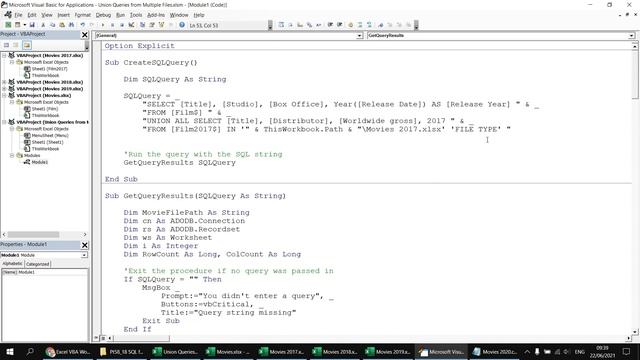Click View Code icon in Project panel

click(6, 45)
